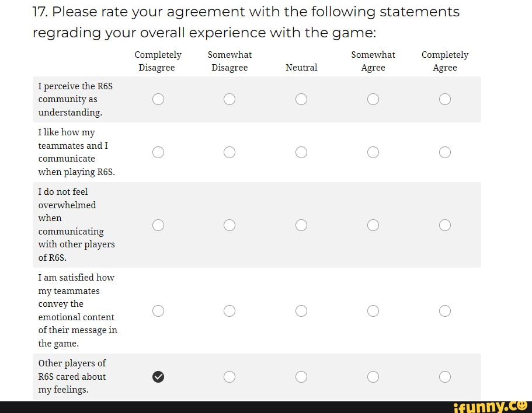Viewport: 532px width, 413px height.
Task: Select Completely Agree for teammate communication statement
Action: click(445, 152)
